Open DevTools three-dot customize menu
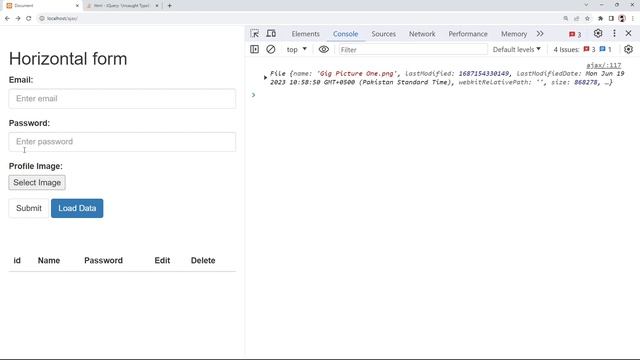Image resolution: width=640 pixels, height=360 pixels. pos(614,33)
